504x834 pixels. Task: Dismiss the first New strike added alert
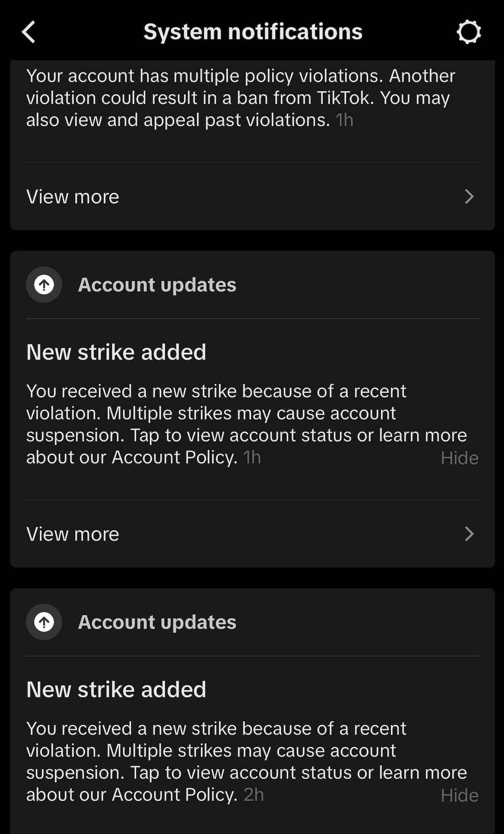pos(459,458)
